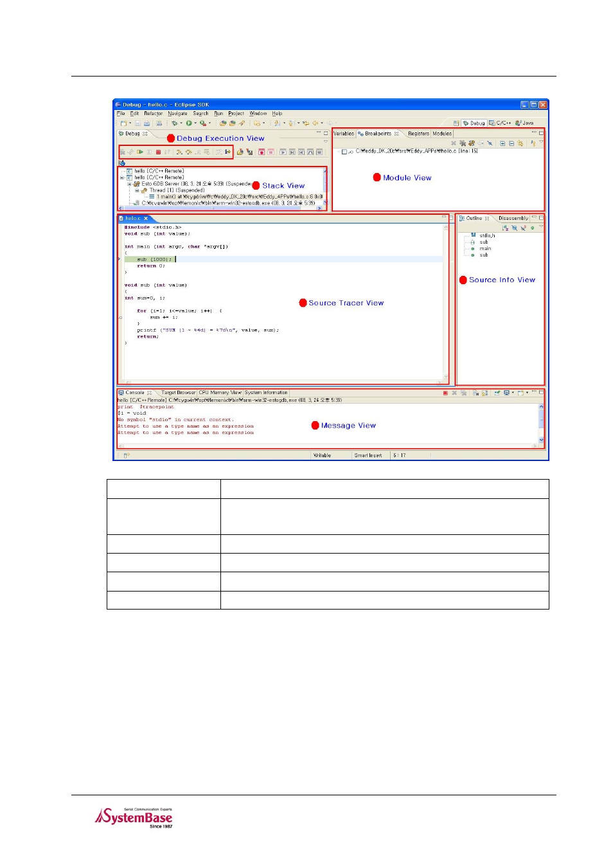Open Outline view menu triangle
Screen dimensions: 613x868
tap(541, 226)
